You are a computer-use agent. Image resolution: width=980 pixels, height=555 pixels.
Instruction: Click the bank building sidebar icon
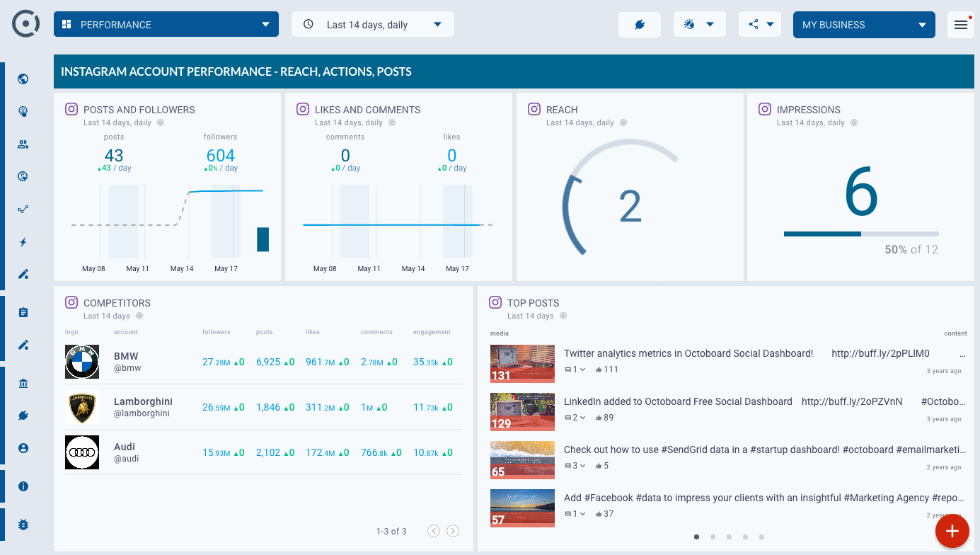(x=23, y=383)
